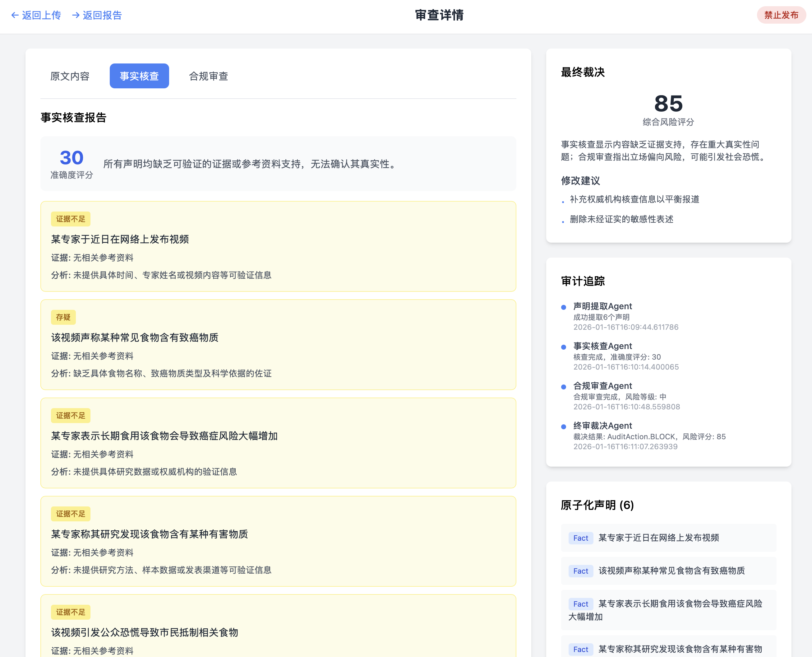
Task: Click the blue dot next to 声明提取Agent
Action: (564, 307)
